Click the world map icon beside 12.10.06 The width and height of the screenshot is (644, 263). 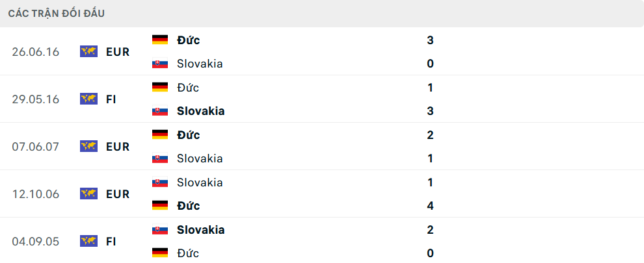tap(88, 194)
